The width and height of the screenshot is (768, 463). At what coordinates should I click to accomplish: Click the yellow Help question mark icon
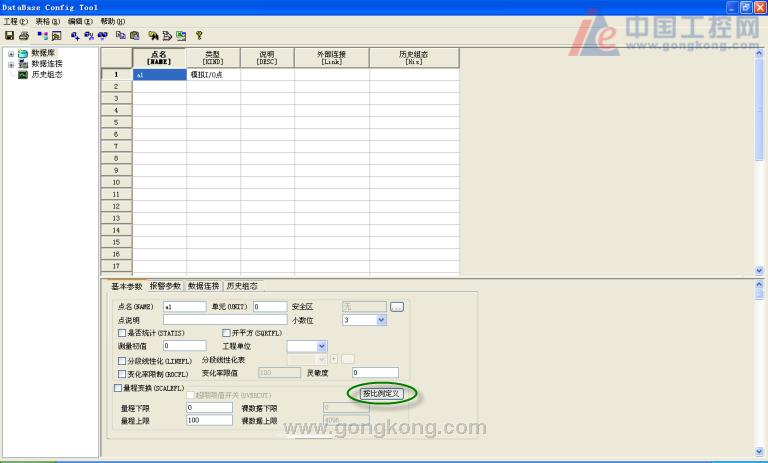coord(198,35)
